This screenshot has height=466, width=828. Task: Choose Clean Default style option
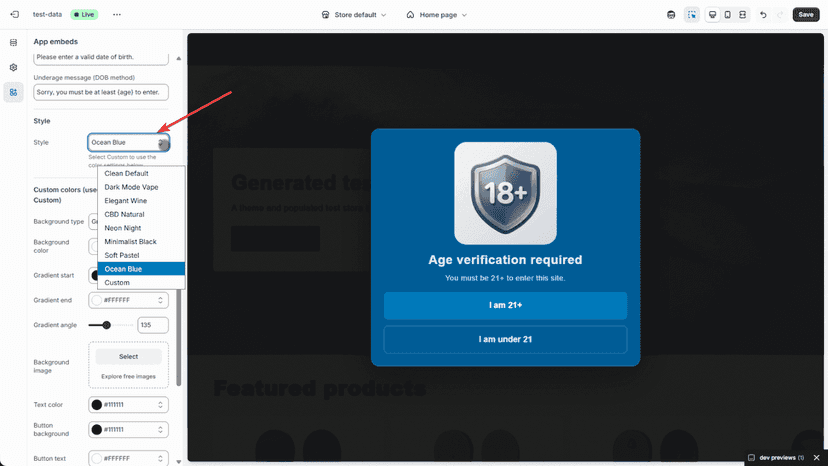pos(141,173)
